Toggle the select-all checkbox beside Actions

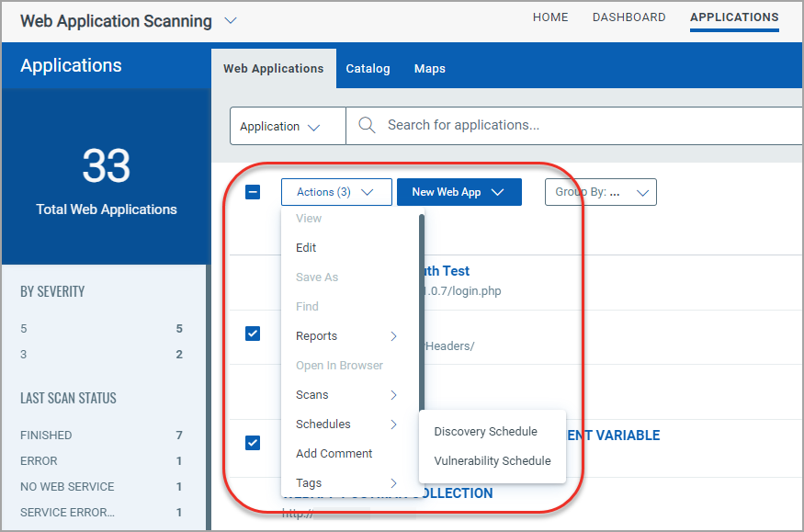(x=253, y=192)
